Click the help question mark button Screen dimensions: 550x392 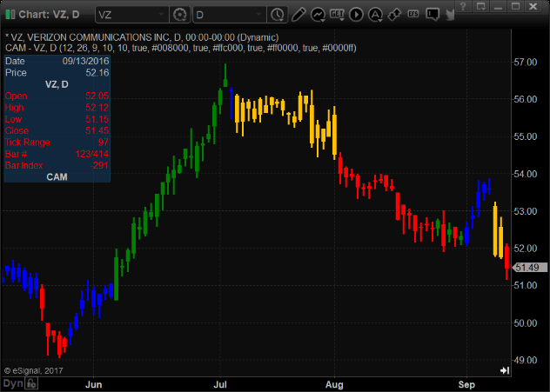[463, 6]
